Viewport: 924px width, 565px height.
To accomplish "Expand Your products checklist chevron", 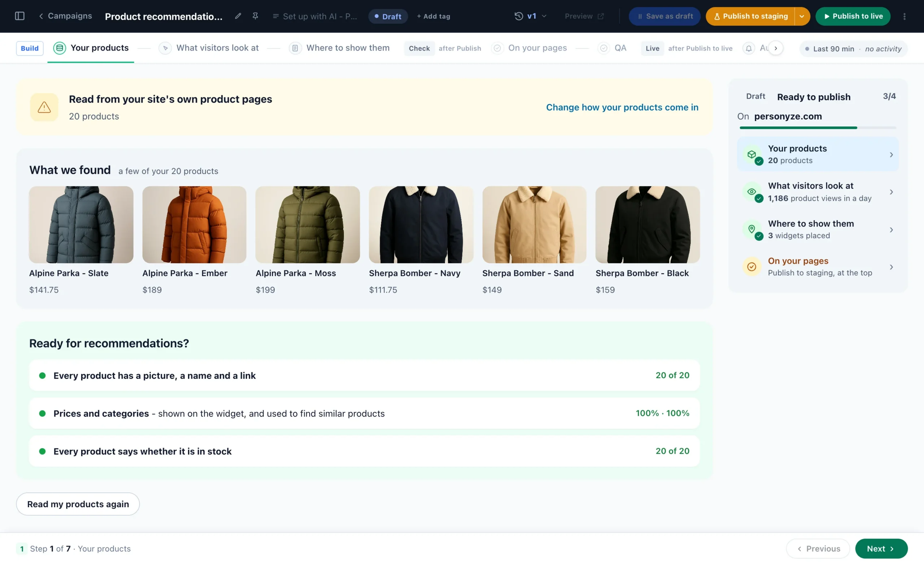I will 891,155.
